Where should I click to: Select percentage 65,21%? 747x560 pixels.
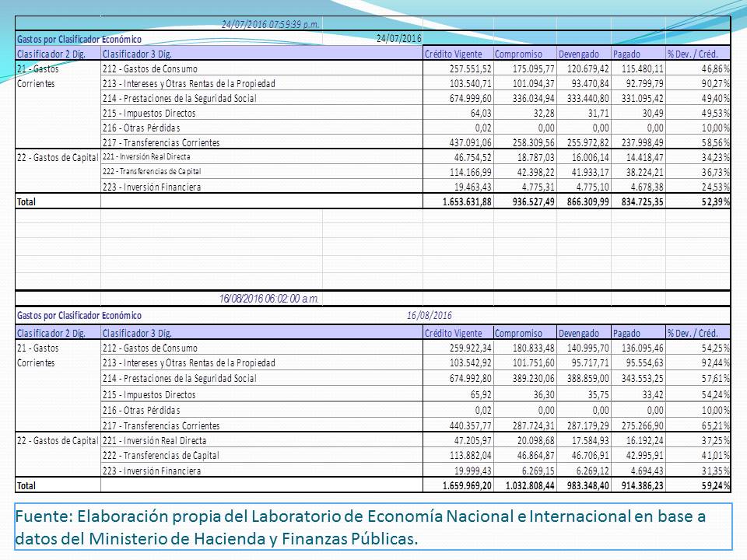715,425
